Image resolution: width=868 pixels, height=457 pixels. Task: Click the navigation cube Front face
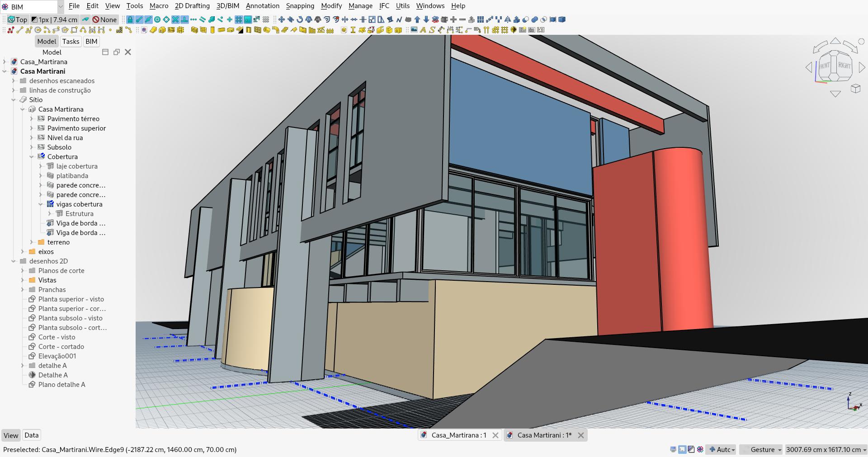click(x=824, y=66)
